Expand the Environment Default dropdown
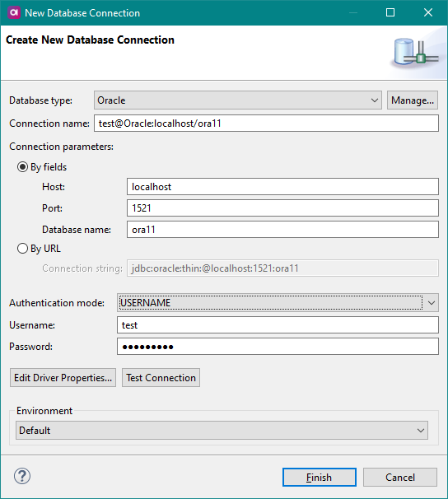 click(222, 431)
